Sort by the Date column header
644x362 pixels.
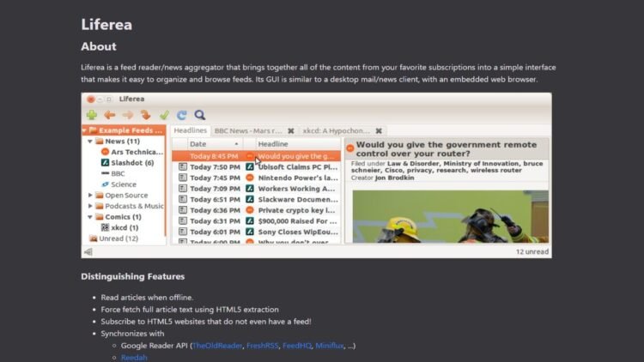point(216,144)
